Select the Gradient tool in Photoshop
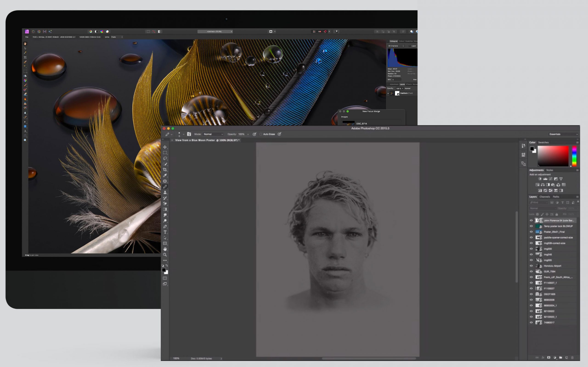Image resolution: width=588 pixels, height=367 pixels. click(165, 210)
